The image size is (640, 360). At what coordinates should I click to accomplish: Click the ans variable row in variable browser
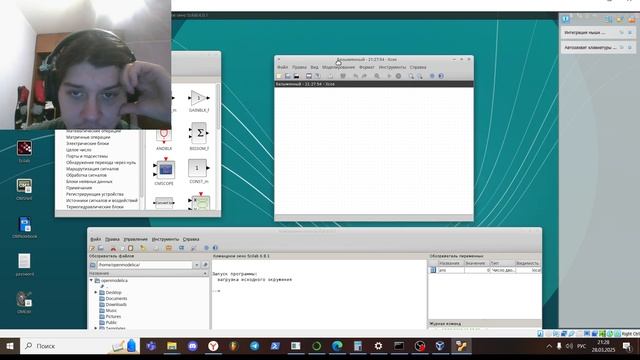[x=484, y=270]
